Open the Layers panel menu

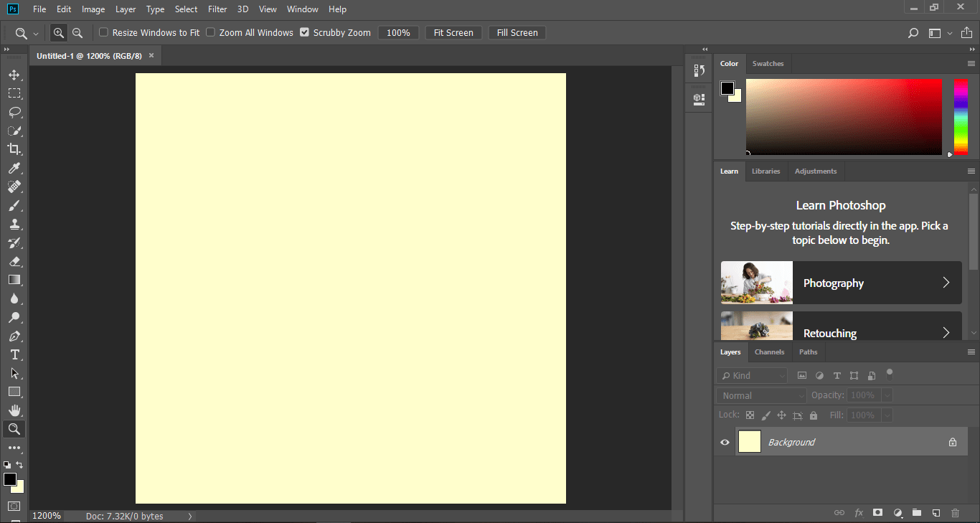point(970,352)
